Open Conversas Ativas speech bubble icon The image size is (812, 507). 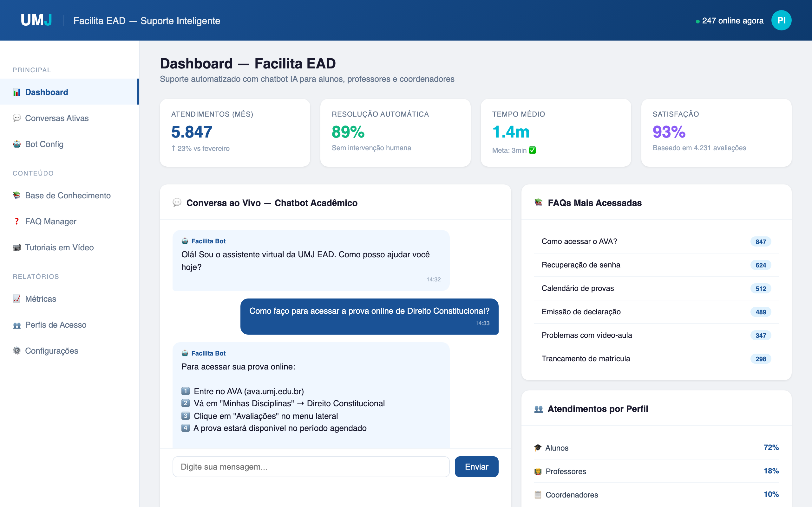tap(16, 118)
